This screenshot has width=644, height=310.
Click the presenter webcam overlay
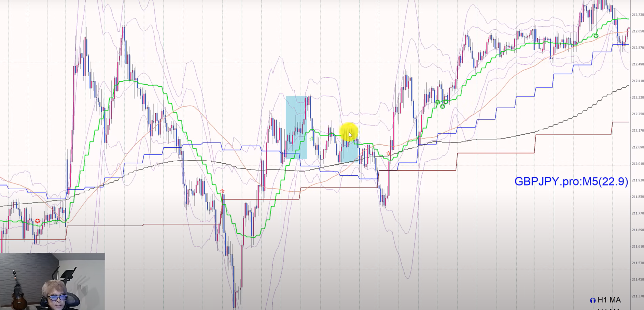tap(53, 281)
